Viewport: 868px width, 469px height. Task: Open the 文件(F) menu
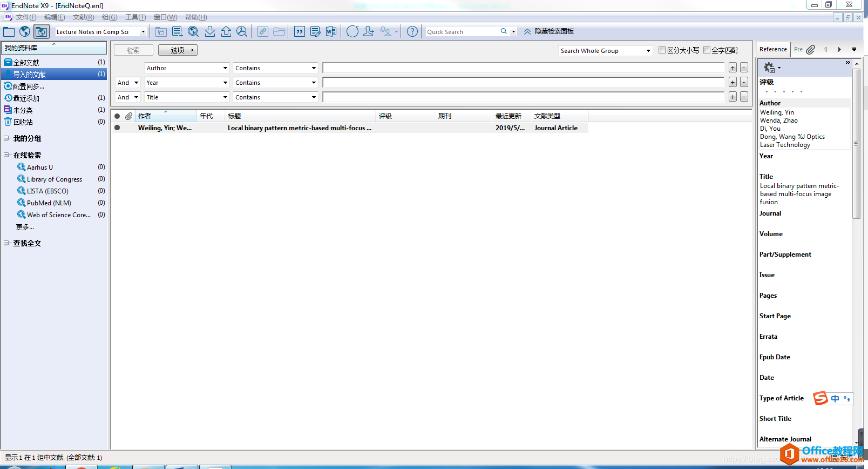26,17
